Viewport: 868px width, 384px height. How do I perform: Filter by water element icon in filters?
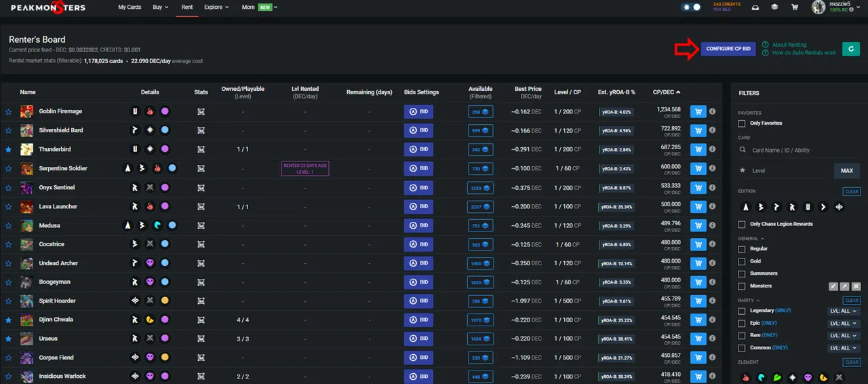pyautogui.click(x=762, y=377)
